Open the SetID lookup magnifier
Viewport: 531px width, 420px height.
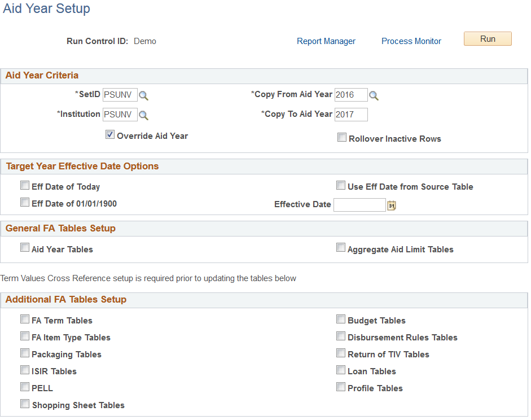coord(143,95)
